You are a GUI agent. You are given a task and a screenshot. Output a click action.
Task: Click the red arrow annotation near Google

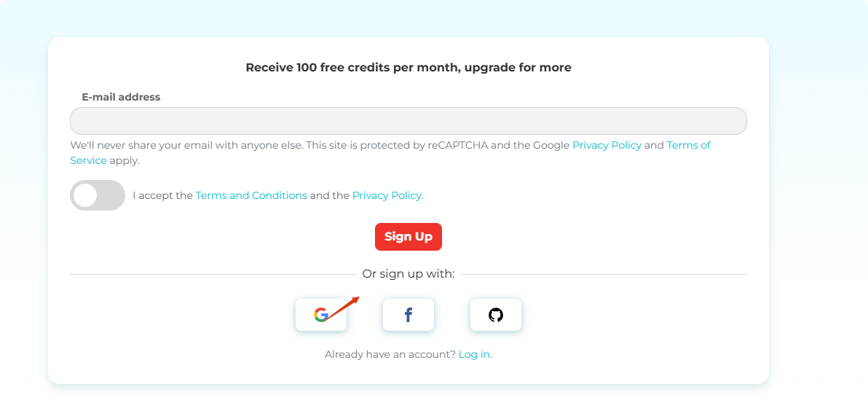coord(342,308)
